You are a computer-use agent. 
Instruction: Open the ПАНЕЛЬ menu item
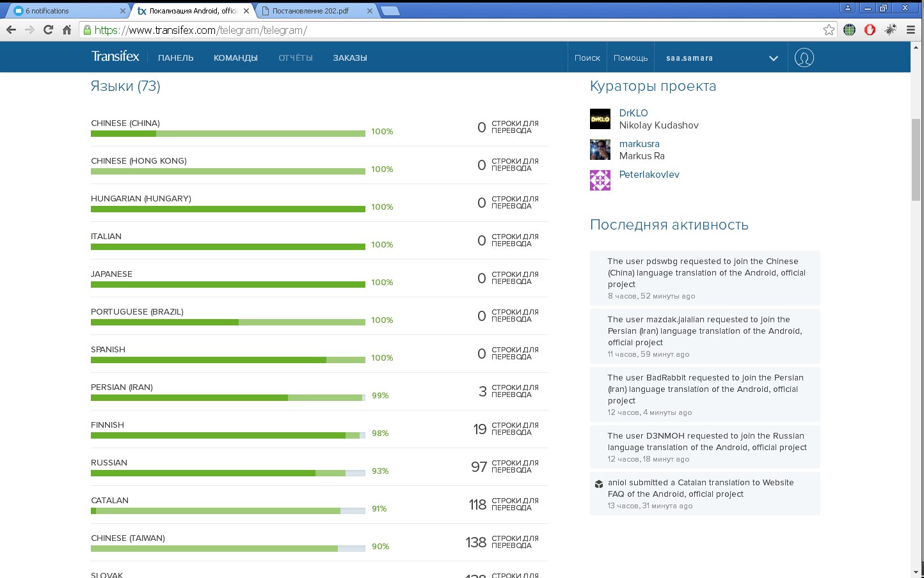pos(175,58)
